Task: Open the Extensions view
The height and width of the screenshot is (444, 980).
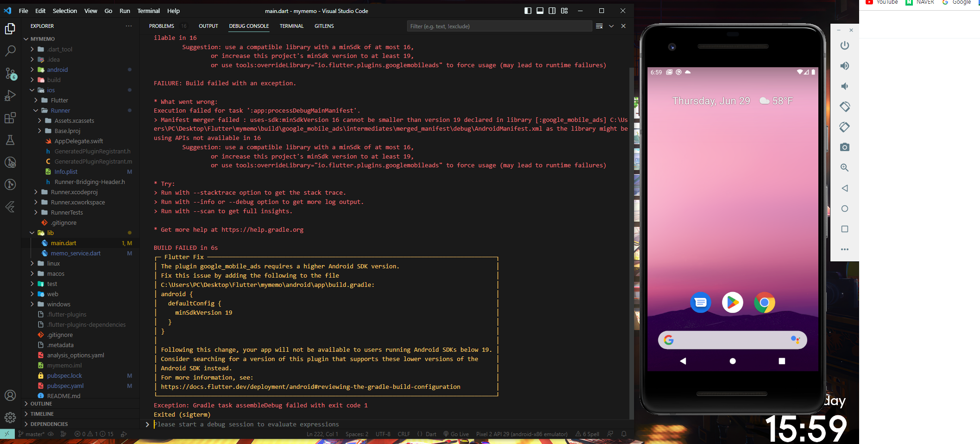Action: [x=10, y=118]
